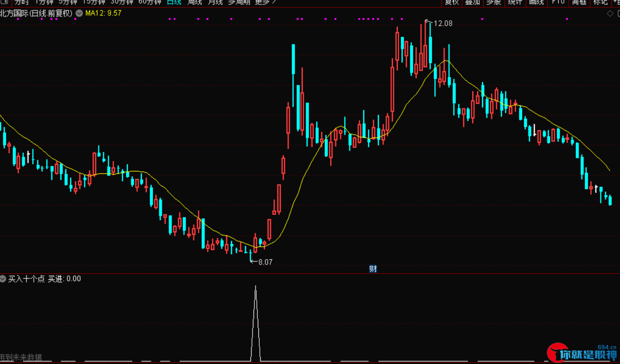The height and width of the screenshot is (364, 620).
Task: Switch to the 30分钟 period tab
Action: pyautogui.click(x=122, y=2)
